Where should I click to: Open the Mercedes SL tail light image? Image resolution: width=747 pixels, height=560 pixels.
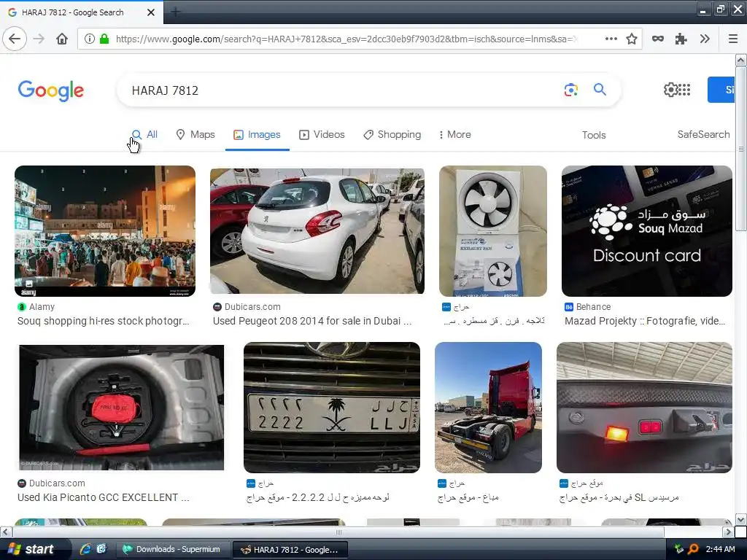(x=645, y=408)
